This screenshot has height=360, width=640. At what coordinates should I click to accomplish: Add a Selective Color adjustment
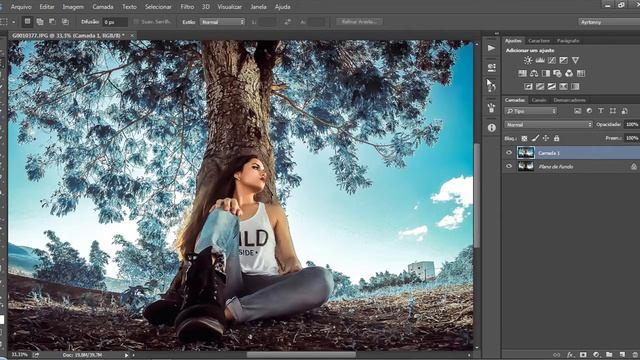coord(563,87)
